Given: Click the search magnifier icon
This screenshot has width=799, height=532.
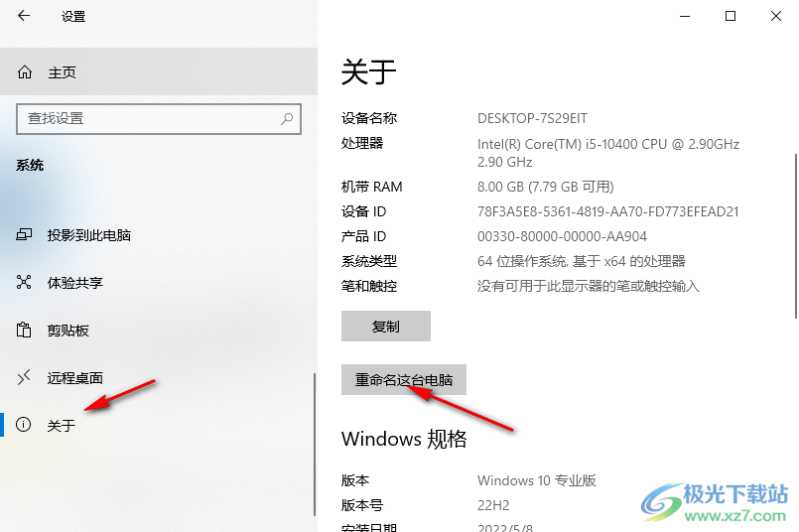Looking at the screenshot, I should point(287,119).
